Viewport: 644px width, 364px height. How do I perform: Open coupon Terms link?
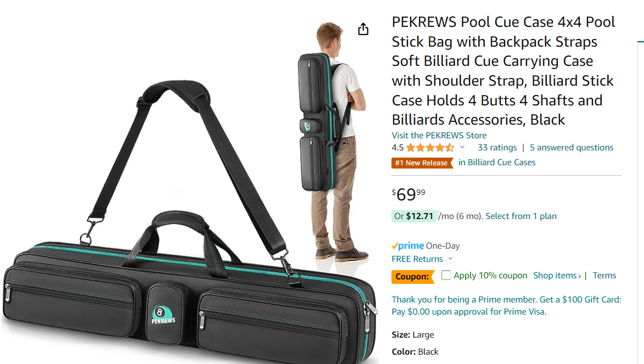click(604, 276)
